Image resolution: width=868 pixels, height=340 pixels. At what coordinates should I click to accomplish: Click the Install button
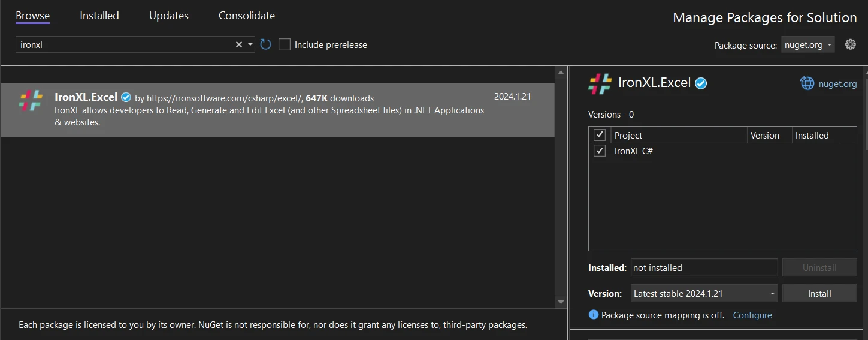point(819,294)
